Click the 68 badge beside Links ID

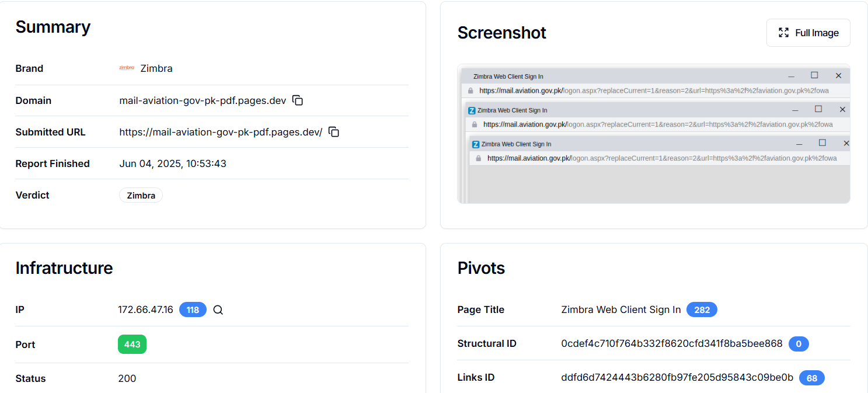[x=811, y=378]
